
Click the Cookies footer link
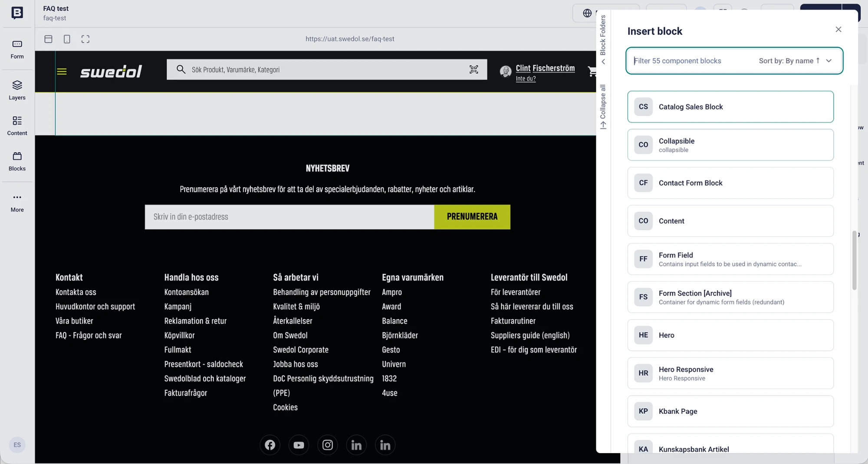click(285, 407)
